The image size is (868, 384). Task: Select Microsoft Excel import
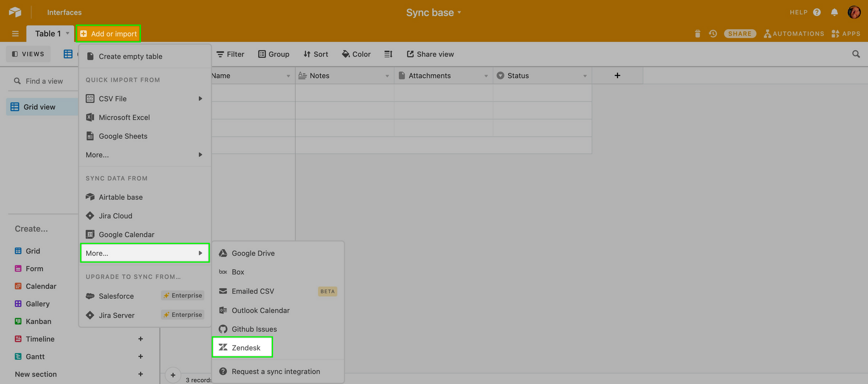click(x=145, y=117)
